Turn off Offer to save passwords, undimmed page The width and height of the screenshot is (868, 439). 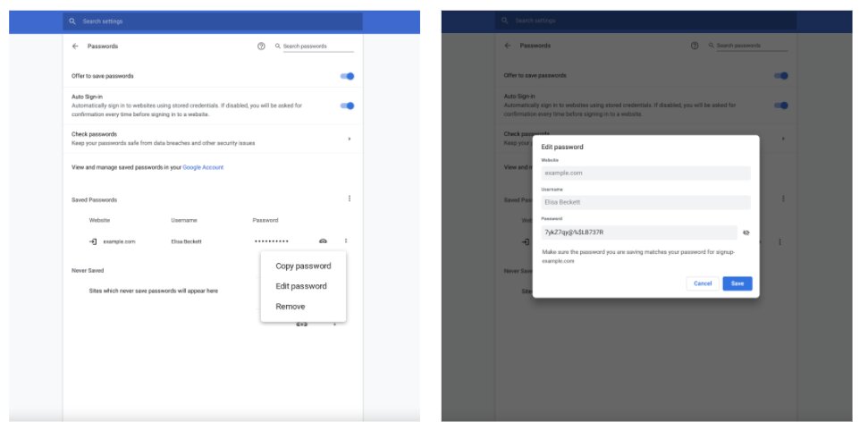347,76
